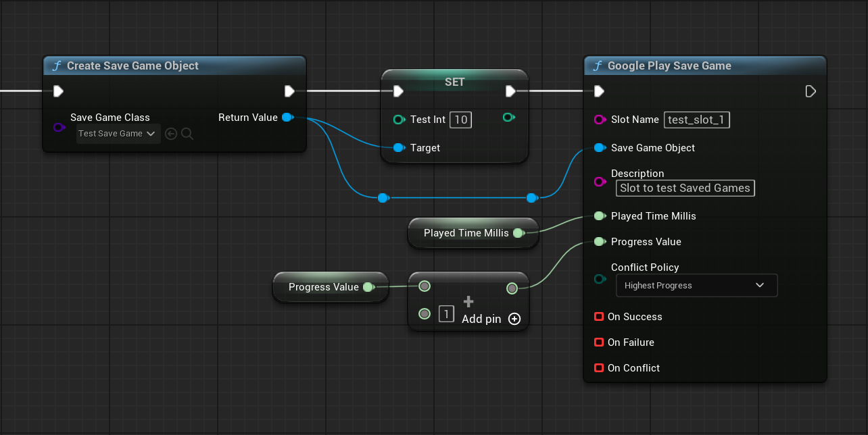Click the Slot Name text field
The height and width of the screenshot is (435, 868).
[x=697, y=120]
